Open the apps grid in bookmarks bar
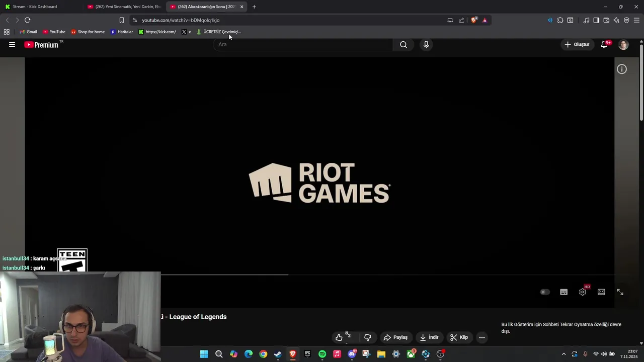The image size is (644, 362). pos(7,32)
